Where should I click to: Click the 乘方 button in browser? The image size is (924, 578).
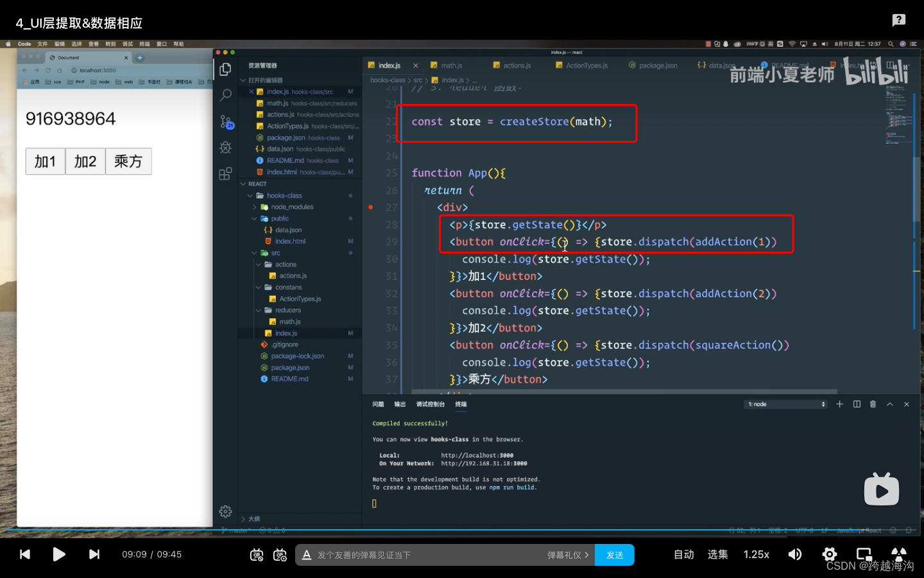coord(128,161)
